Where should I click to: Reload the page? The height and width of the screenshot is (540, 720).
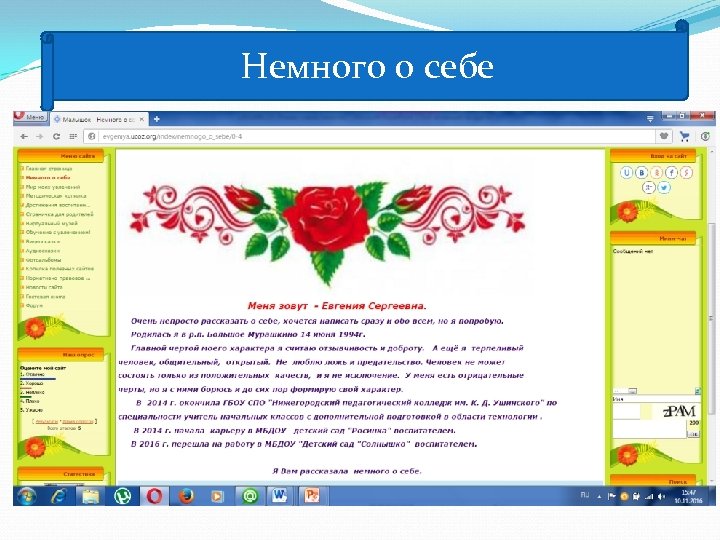(56, 136)
